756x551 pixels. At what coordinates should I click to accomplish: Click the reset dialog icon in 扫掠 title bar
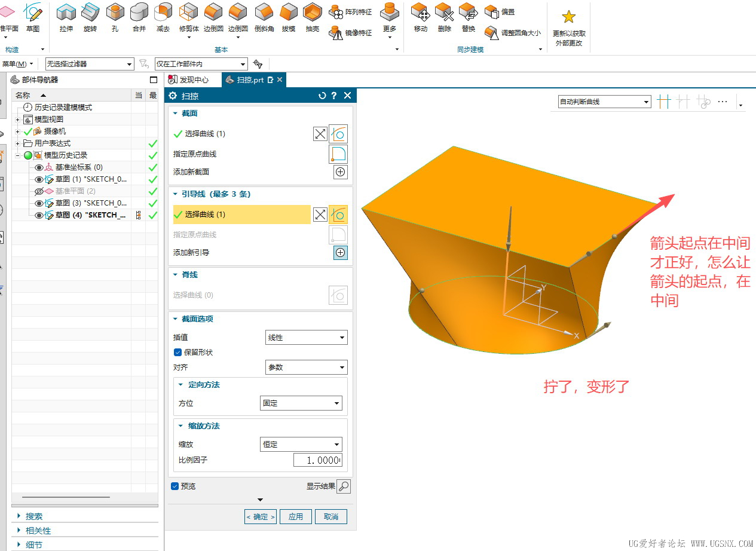322,96
